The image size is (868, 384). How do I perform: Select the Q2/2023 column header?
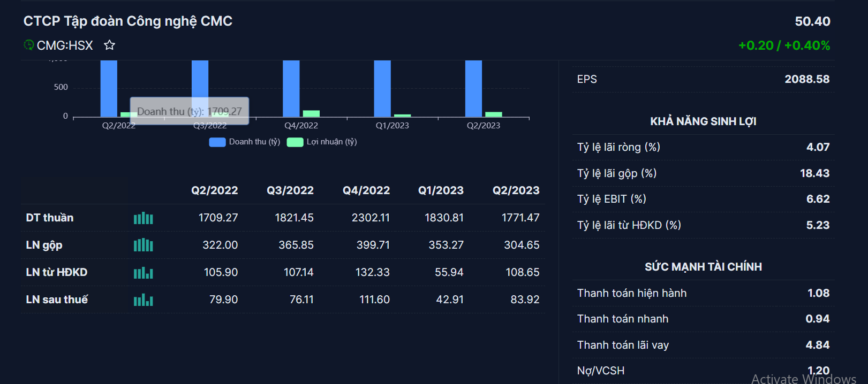[x=516, y=190]
